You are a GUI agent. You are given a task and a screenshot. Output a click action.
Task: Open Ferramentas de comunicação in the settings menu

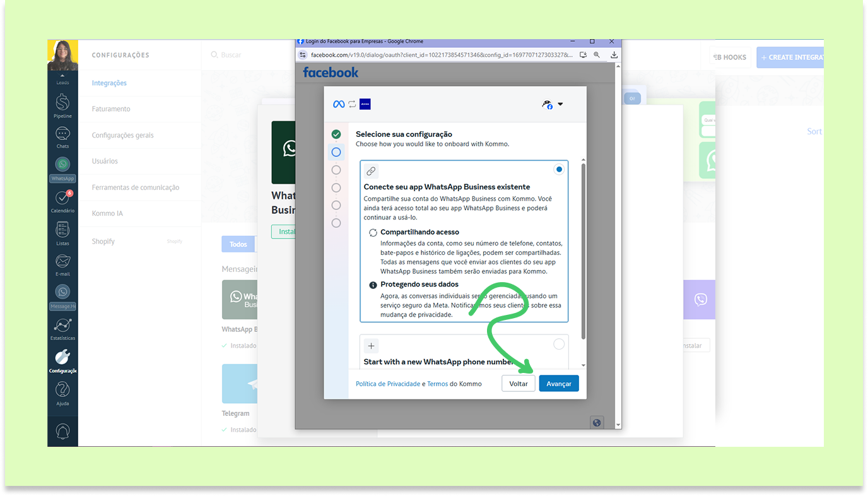(136, 187)
